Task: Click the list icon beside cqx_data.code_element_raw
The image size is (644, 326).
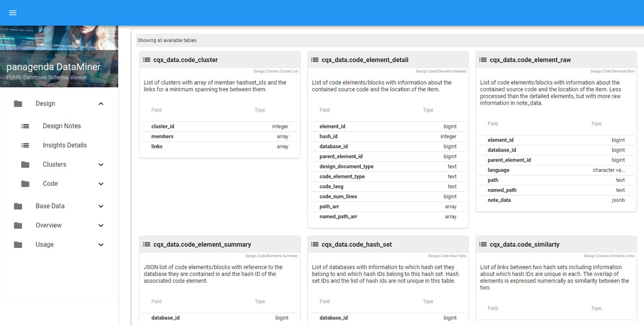Action: pos(483,60)
